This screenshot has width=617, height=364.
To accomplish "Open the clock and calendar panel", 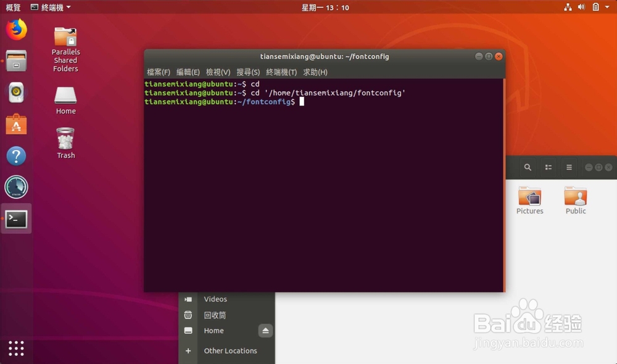I will coord(325,7).
